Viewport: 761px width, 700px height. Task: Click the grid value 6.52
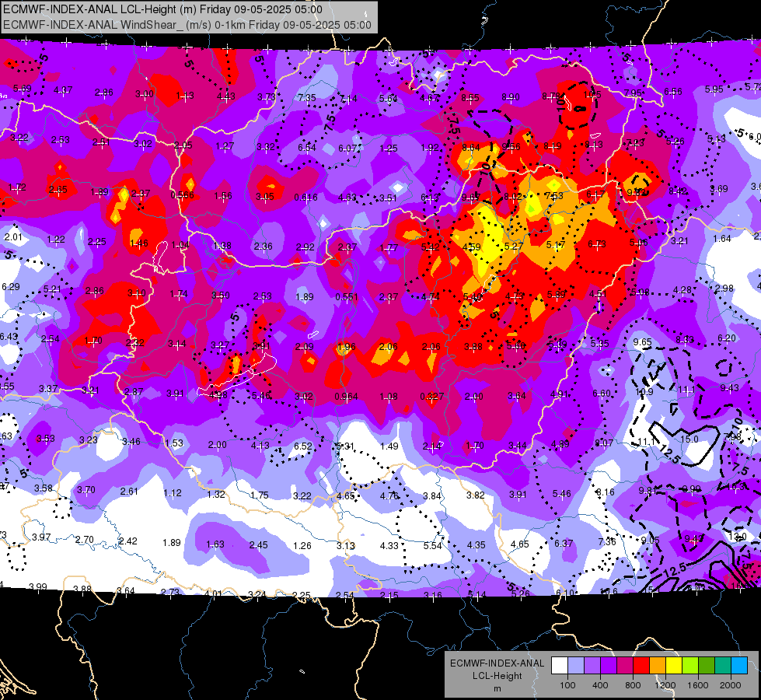pos(303,446)
